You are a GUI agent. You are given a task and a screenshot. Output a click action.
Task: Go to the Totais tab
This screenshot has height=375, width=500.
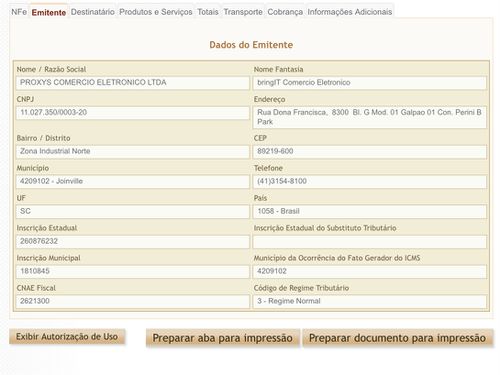(x=208, y=12)
